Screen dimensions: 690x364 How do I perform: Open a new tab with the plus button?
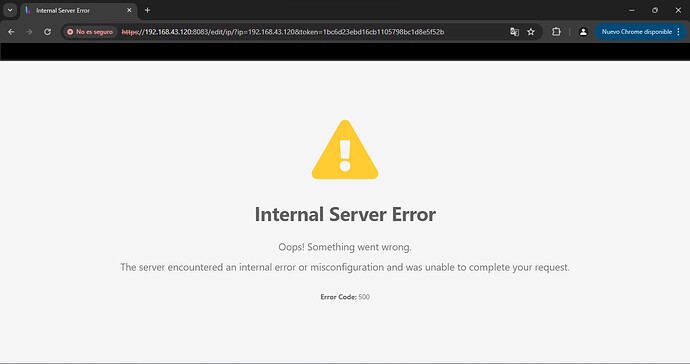[x=147, y=10]
